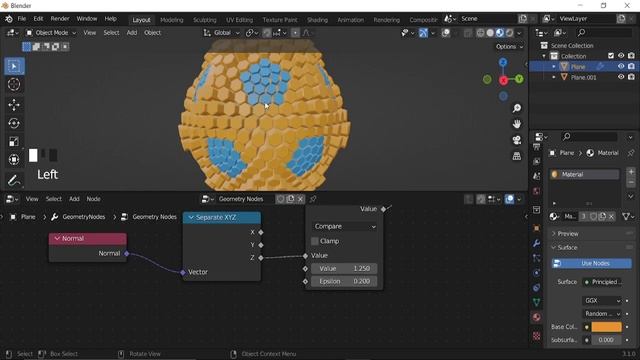The height and width of the screenshot is (360, 640).
Task: Open the Physics properties tab
Action: [537, 273]
